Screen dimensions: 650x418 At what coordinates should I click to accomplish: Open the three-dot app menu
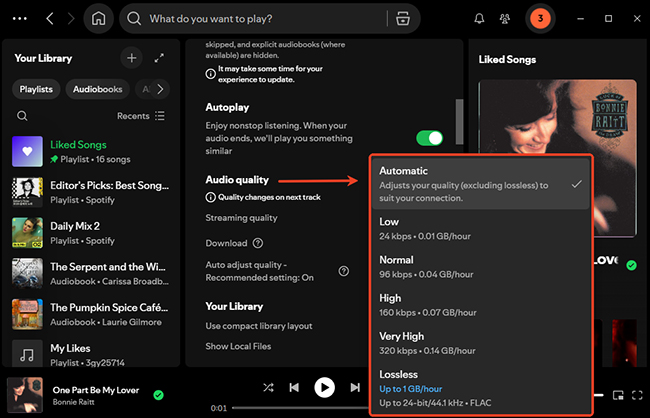click(20, 19)
